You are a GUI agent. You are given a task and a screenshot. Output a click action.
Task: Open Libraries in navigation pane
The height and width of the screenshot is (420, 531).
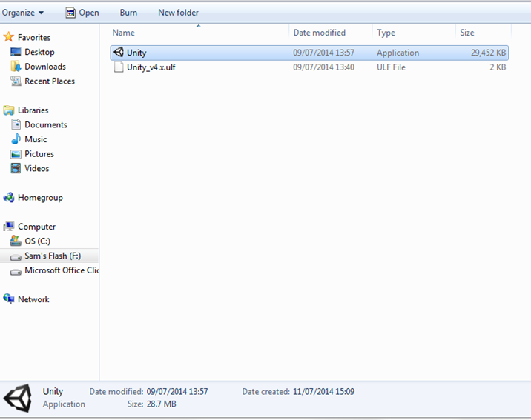point(33,110)
